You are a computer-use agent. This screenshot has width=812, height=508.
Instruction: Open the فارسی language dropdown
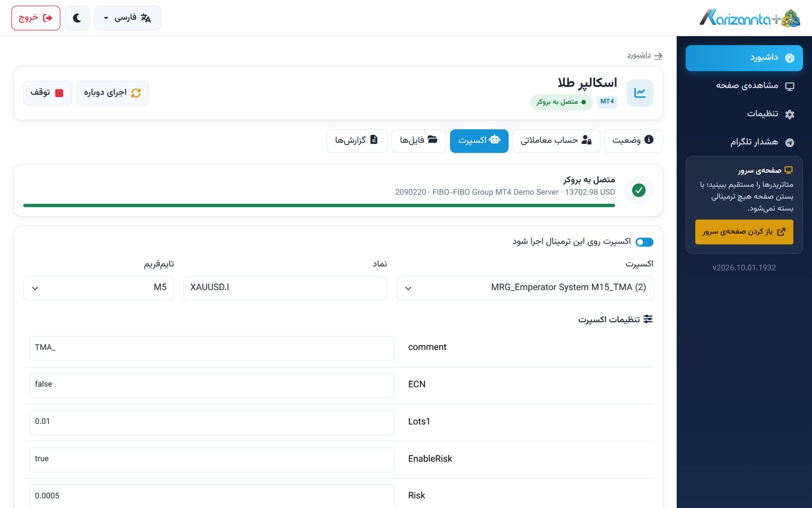click(127, 18)
